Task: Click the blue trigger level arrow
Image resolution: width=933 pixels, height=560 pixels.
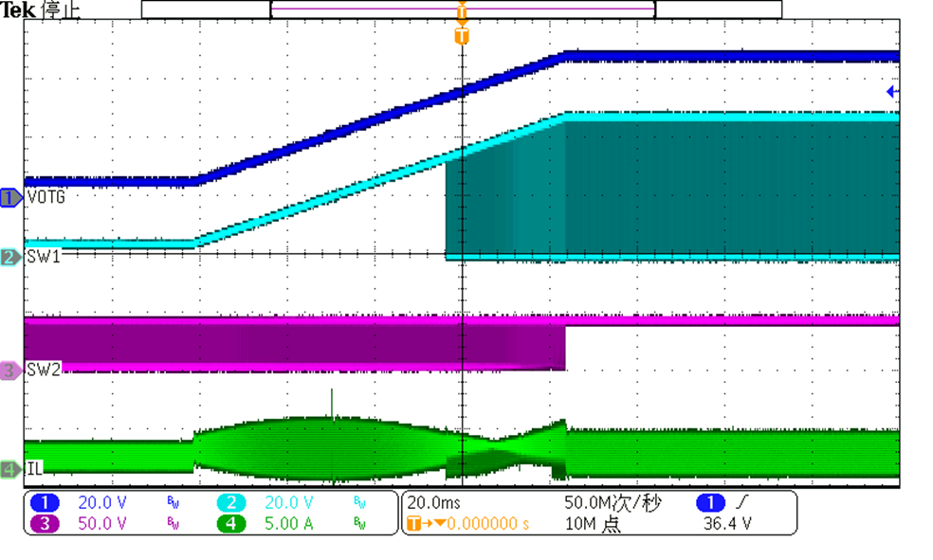Action: click(891, 92)
